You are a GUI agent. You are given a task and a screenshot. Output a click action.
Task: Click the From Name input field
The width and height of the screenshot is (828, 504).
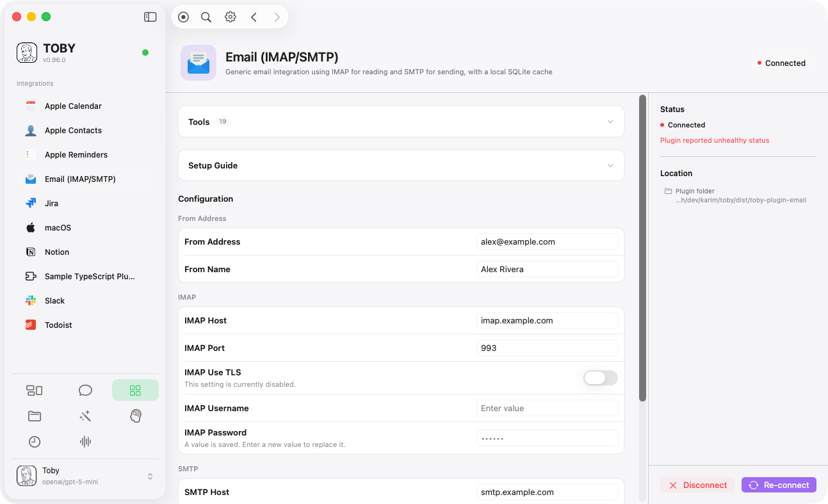[548, 270]
